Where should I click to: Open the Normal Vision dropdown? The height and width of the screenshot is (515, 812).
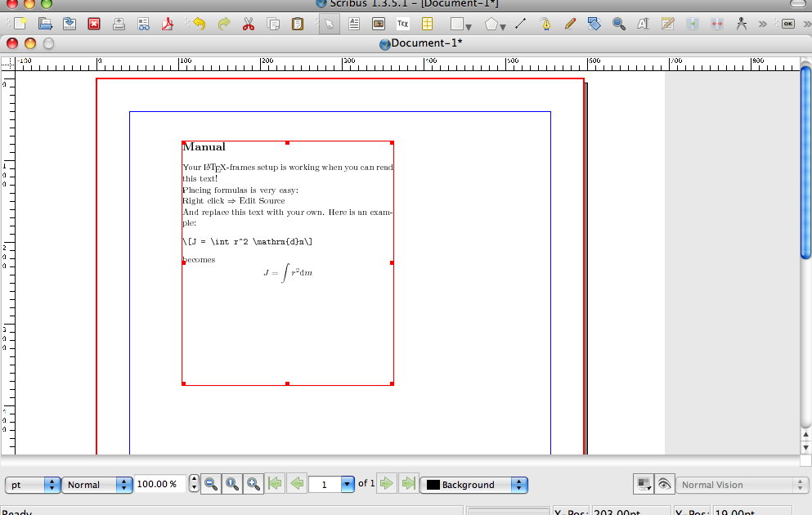click(742, 485)
